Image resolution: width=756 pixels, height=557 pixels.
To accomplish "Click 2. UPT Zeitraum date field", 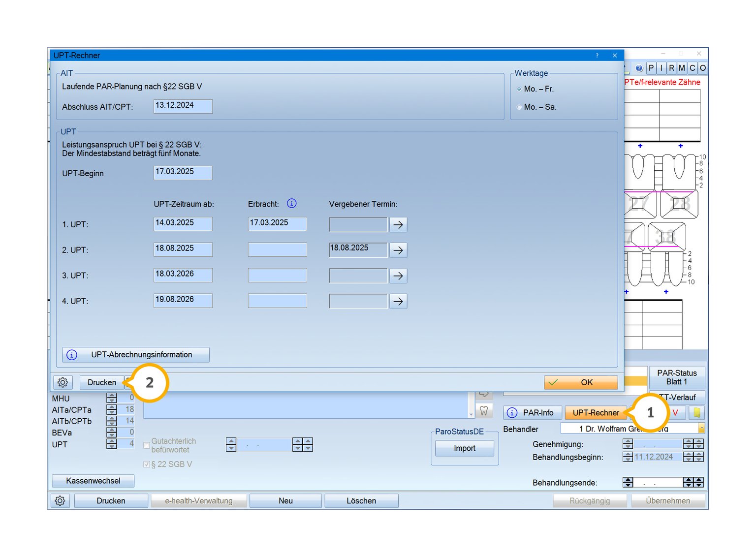I will coord(183,249).
